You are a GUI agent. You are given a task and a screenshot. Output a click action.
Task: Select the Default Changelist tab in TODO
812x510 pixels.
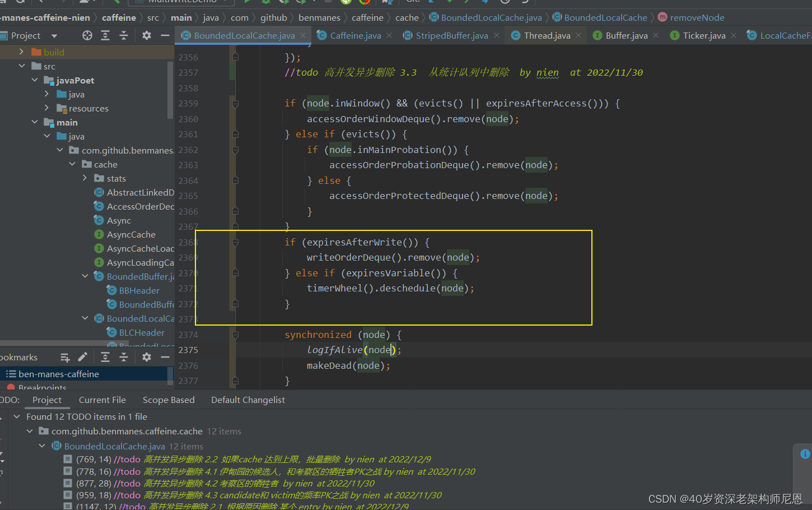tap(248, 400)
